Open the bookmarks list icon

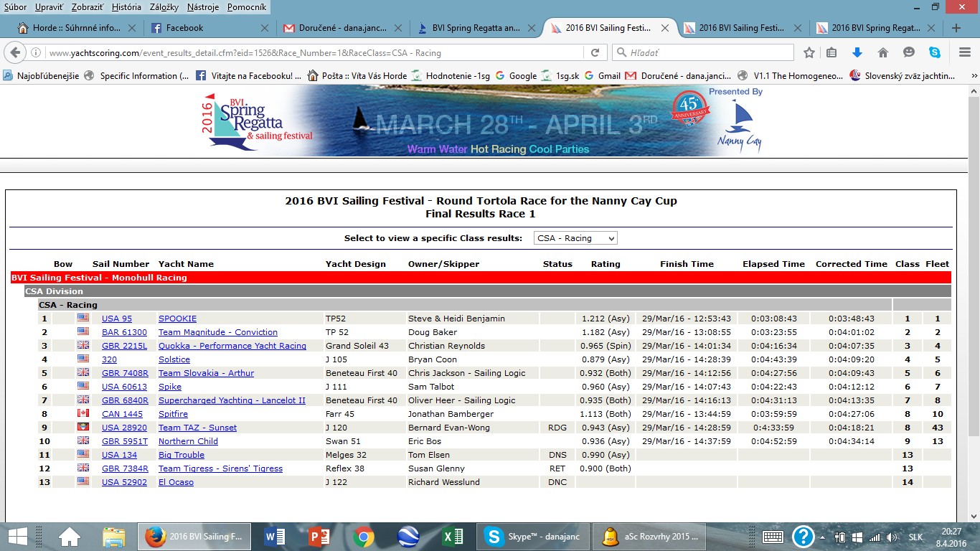[x=831, y=52]
